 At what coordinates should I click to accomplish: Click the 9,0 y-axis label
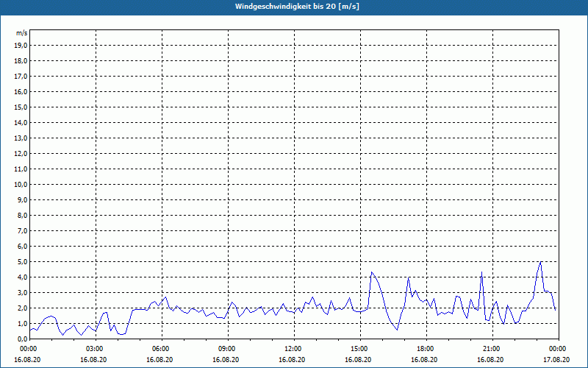coord(22,199)
